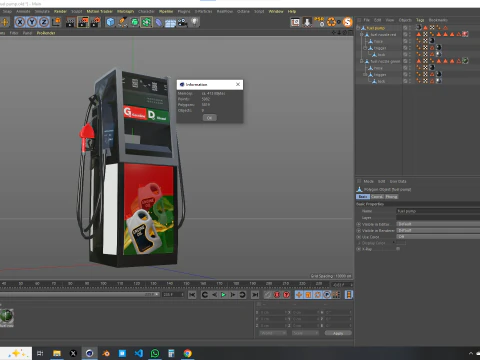Click the coordinate system icon beside Z

pyautogui.click(x=56, y=22)
